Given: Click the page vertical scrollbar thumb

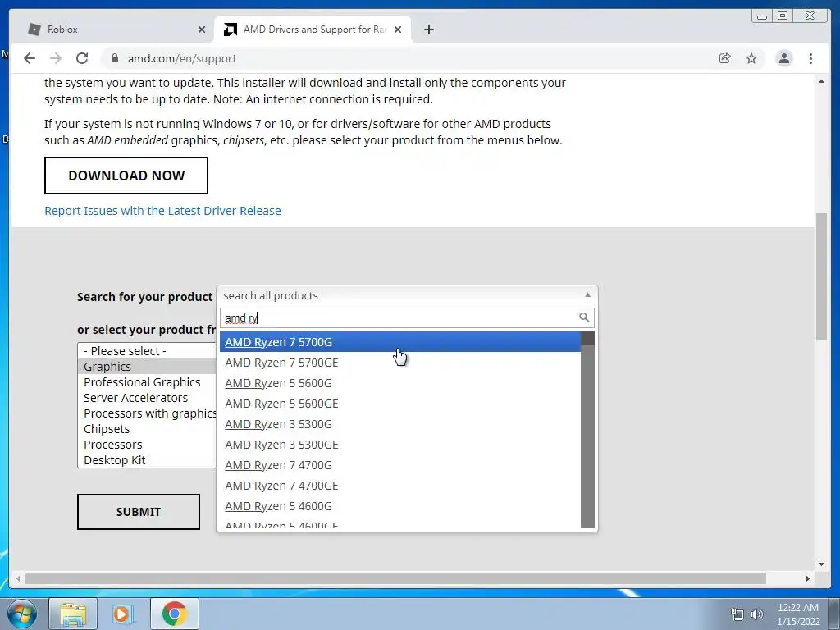Looking at the screenshot, I should [820, 276].
